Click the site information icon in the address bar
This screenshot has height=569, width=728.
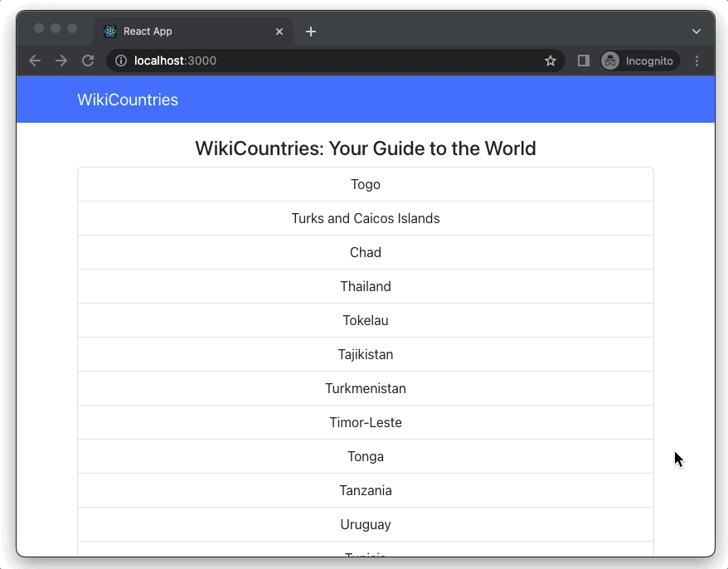coord(121,60)
